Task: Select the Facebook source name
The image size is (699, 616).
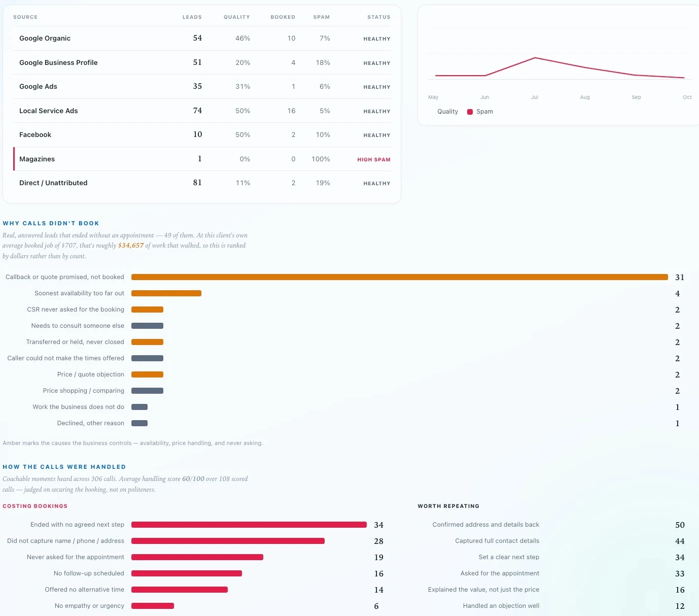Action: pyautogui.click(x=36, y=135)
